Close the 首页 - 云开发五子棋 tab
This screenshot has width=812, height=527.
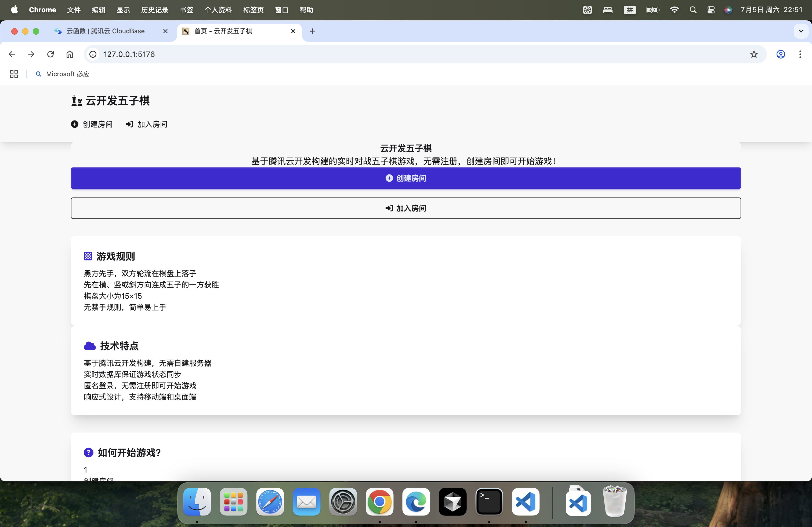click(x=293, y=31)
